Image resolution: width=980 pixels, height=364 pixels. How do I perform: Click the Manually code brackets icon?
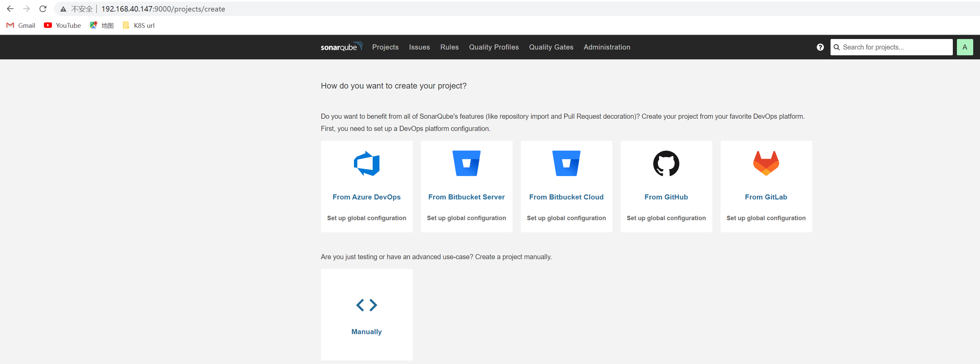click(x=367, y=305)
